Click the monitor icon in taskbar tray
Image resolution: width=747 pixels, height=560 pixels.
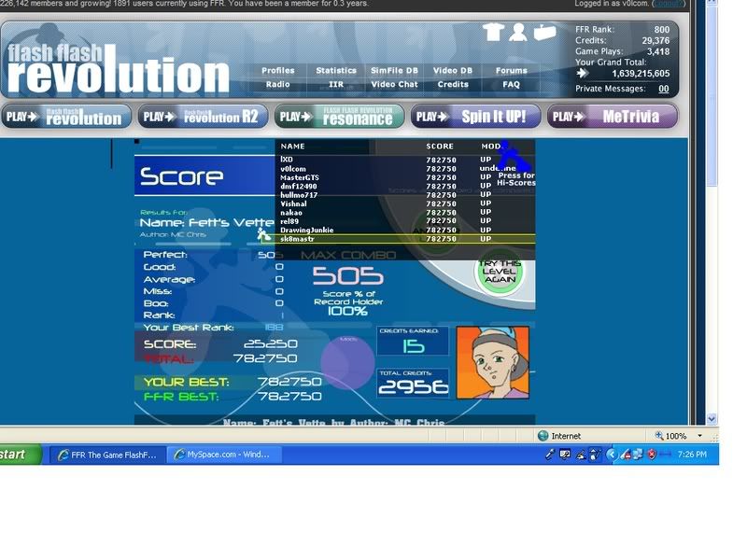coord(565,455)
